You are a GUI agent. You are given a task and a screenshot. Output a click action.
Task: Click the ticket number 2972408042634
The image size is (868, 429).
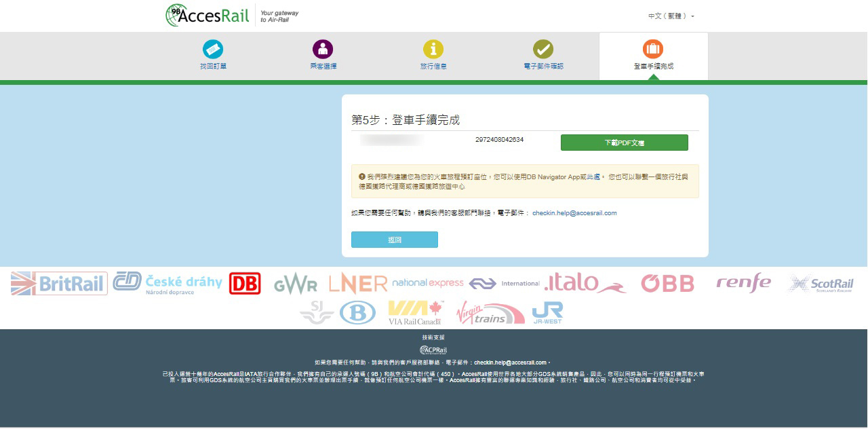point(499,140)
